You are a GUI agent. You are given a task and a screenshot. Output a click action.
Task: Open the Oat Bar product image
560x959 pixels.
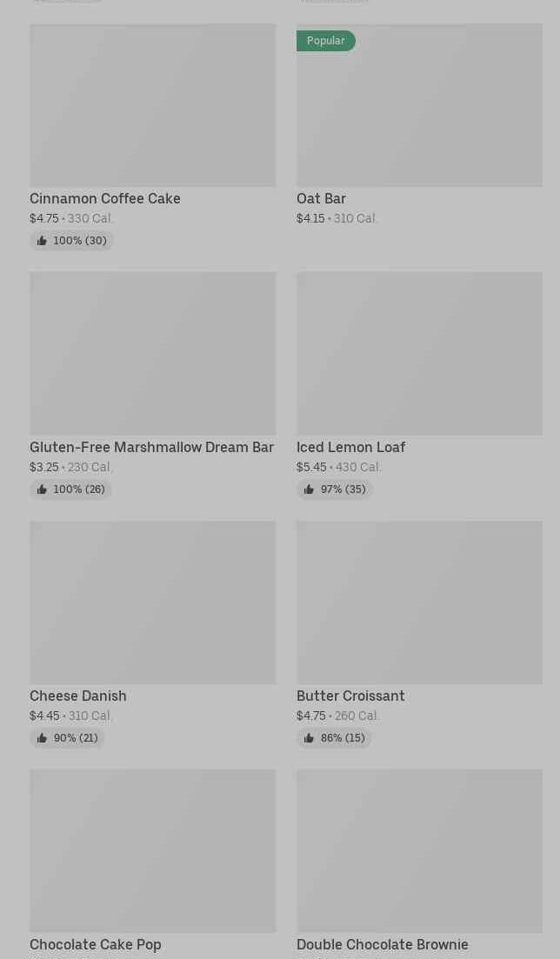point(419,113)
